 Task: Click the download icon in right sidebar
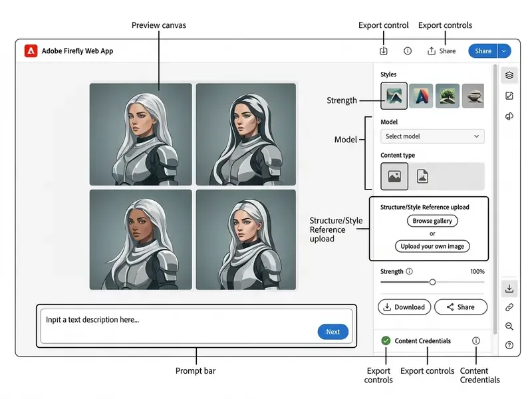click(x=509, y=289)
